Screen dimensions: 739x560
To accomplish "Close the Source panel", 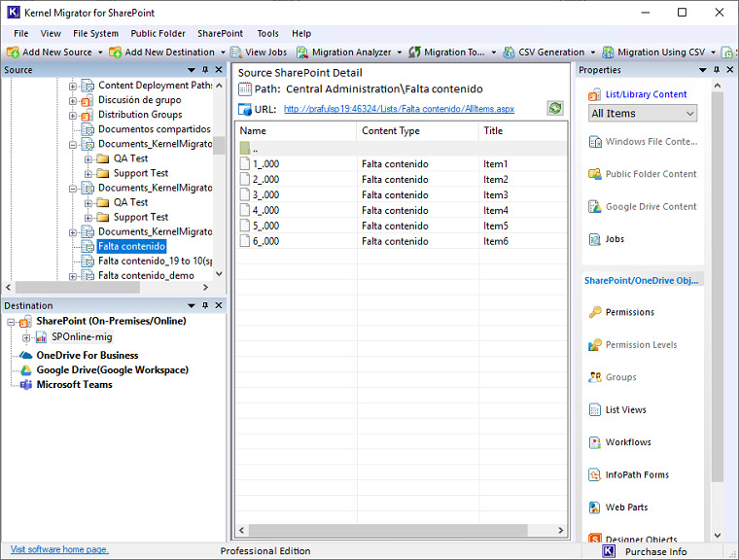I will pos(219,70).
